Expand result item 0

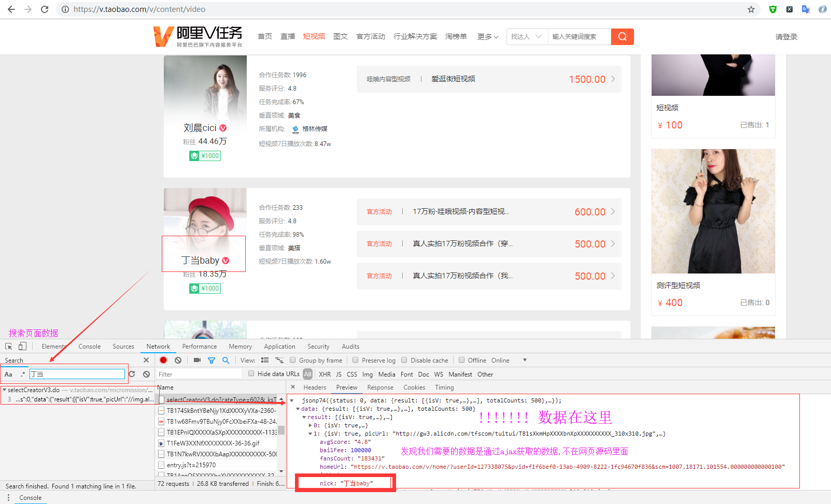[x=311, y=425]
